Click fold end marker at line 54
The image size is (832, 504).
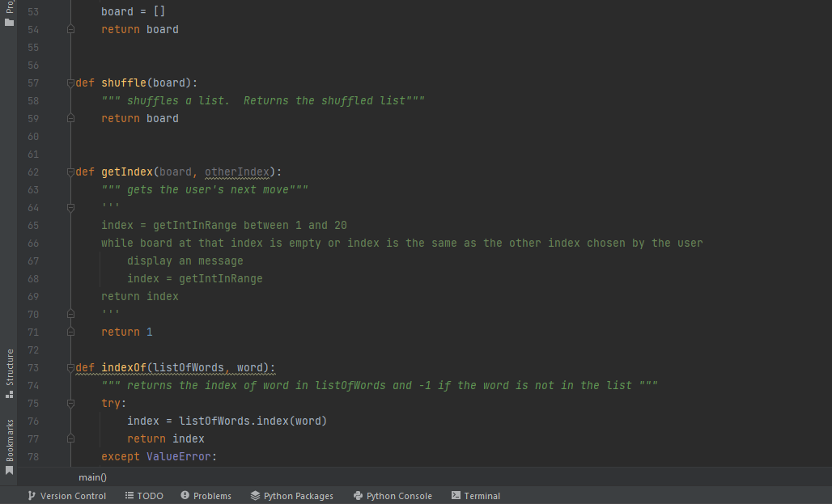coord(70,30)
